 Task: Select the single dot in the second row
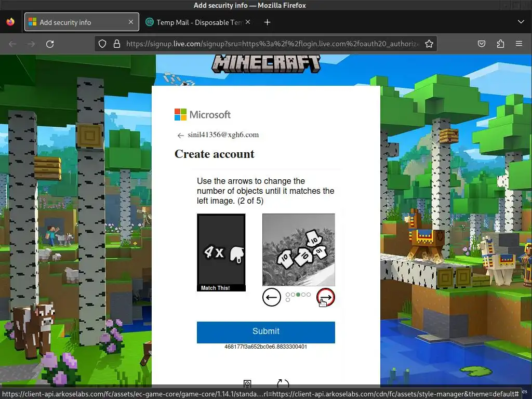coord(288,300)
